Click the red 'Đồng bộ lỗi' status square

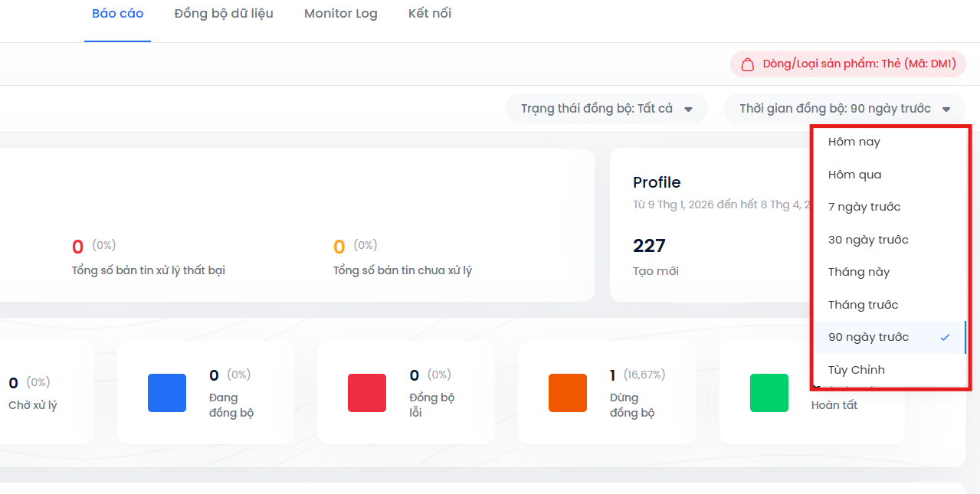tap(367, 393)
